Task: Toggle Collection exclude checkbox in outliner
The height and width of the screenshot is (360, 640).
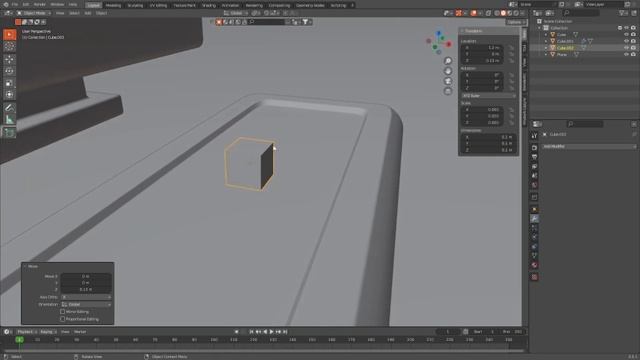Action: pyautogui.click(x=620, y=28)
